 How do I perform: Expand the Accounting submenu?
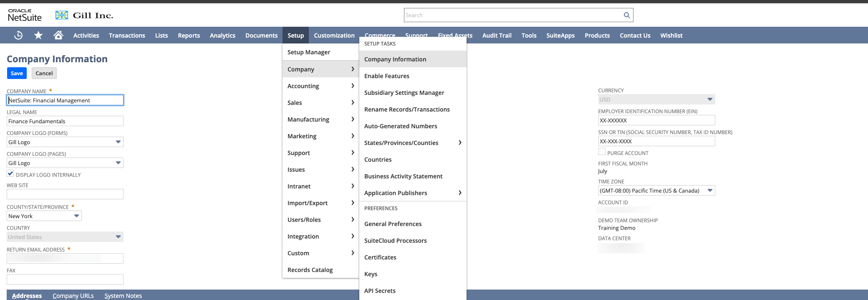pos(320,86)
